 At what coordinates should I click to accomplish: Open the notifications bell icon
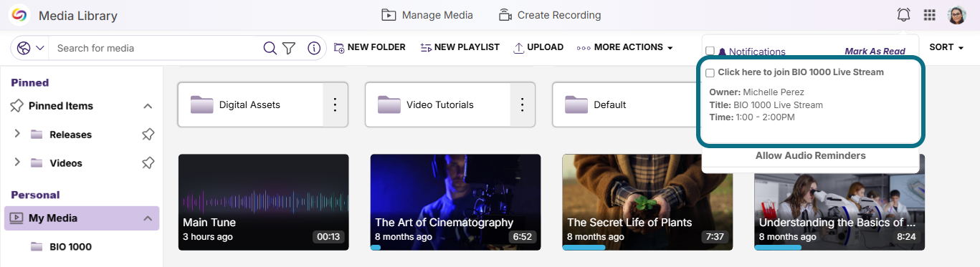coord(903,15)
